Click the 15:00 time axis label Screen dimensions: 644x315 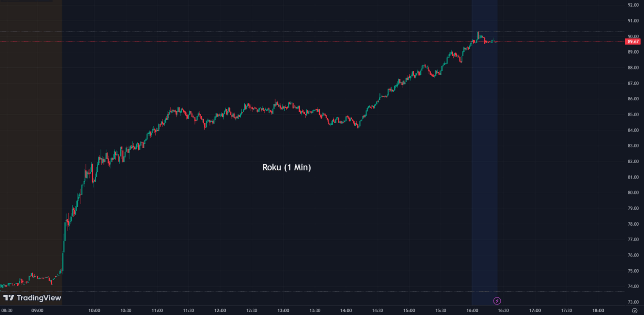409,310
